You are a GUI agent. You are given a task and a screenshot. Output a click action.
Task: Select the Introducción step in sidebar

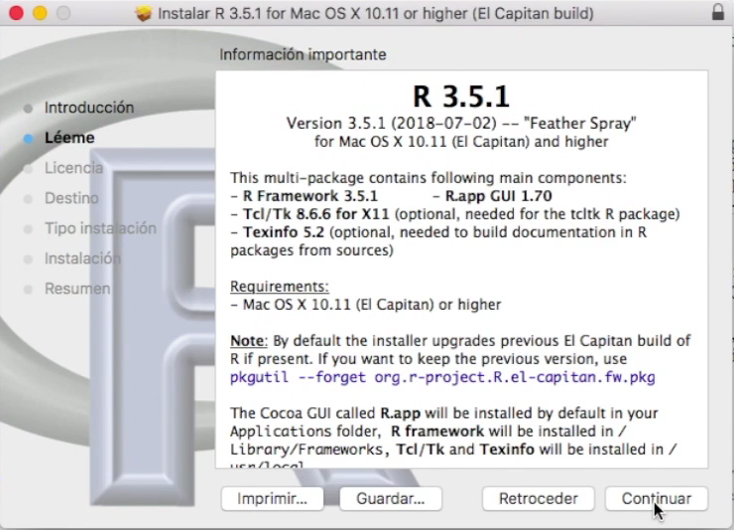pyautogui.click(x=89, y=108)
